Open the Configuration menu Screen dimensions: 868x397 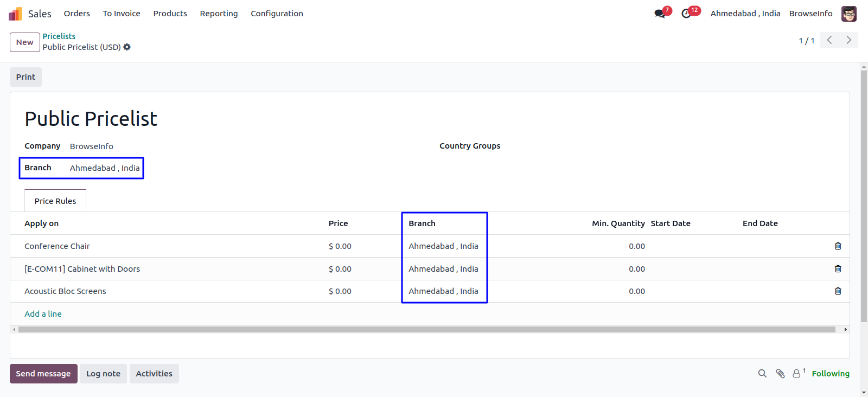(277, 14)
